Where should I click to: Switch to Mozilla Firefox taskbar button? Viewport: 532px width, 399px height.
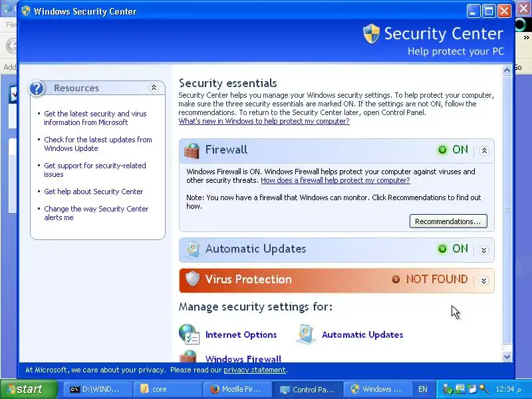tap(239, 389)
